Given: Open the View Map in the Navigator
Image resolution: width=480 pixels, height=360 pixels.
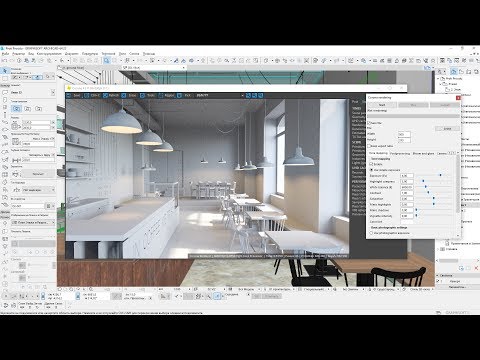Looking at the screenshot, I should click(x=461, y=71).
